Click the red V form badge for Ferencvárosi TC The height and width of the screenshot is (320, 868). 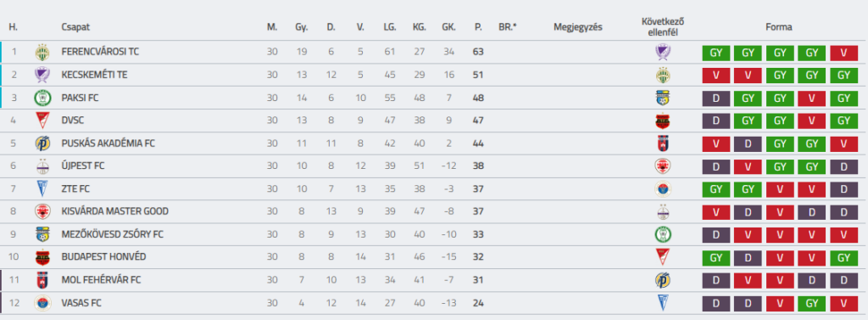click(843, 53)
